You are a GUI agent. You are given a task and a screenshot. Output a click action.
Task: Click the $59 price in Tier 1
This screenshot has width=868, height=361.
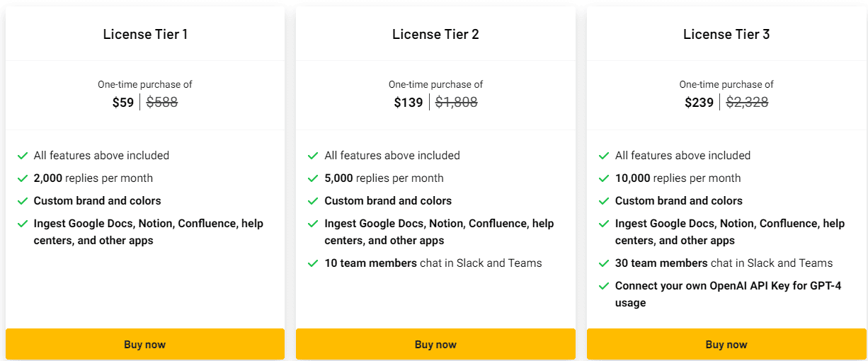click(123, 103)
